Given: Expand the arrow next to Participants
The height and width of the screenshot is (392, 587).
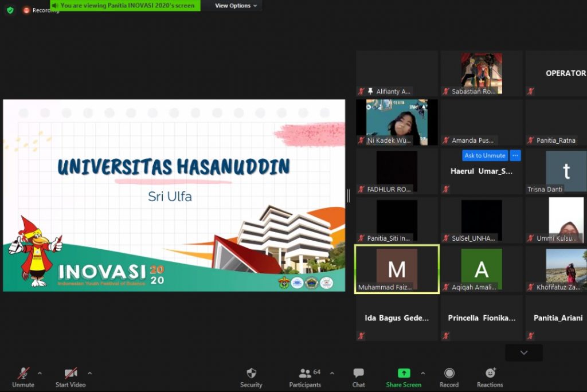Looking at the screenshot, I should (x=332, y=373).
